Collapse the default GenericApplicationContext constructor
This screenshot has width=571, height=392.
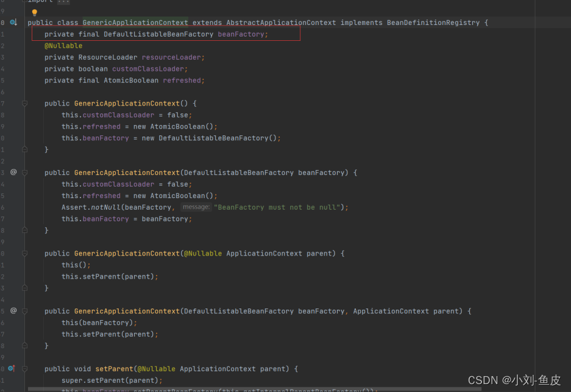24,103
